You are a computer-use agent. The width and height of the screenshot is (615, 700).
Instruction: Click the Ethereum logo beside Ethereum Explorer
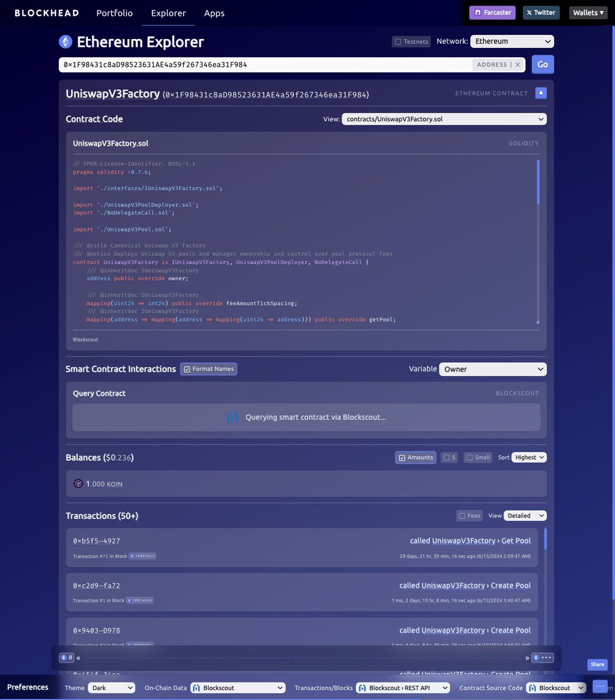(65, 41)
